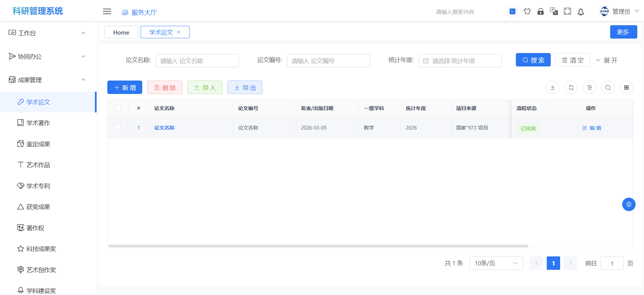Image resolution: width=644 pixels, height=295 pixels.
Task: Open the column grid view icon
Action: coord(626,88)
